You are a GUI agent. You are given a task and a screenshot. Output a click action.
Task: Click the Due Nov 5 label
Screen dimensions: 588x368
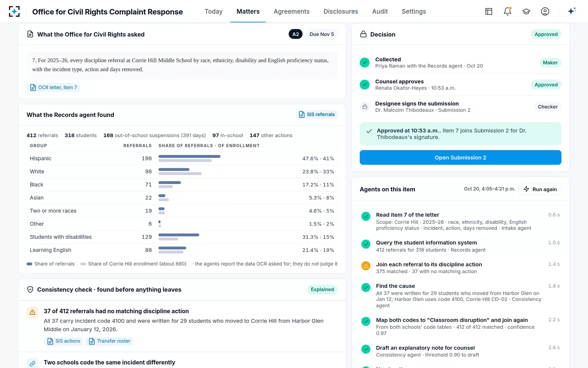click(x=322, y=34)
